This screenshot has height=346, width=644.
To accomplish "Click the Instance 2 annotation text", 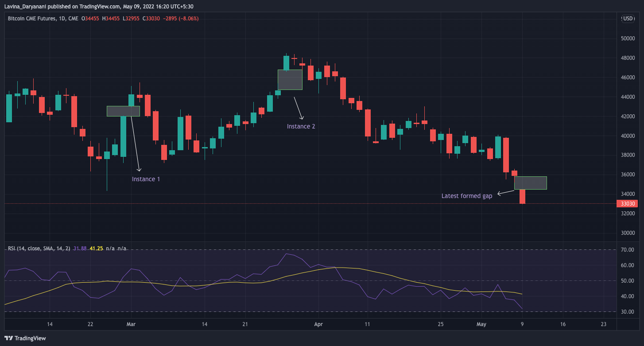I will [301, 126].
